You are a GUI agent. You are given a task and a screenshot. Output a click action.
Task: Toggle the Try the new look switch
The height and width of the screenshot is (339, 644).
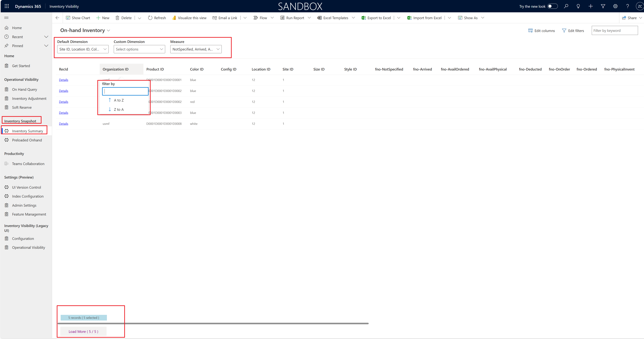(x=552, y=6)
